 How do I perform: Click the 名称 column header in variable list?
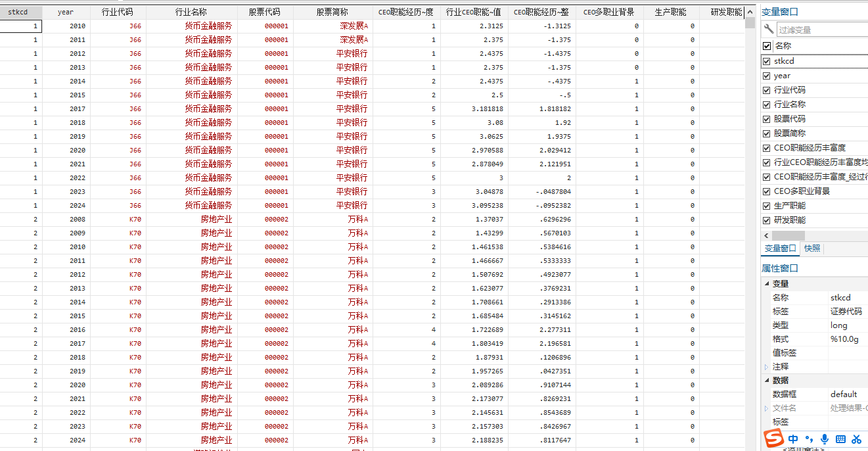tap(783, 46)
